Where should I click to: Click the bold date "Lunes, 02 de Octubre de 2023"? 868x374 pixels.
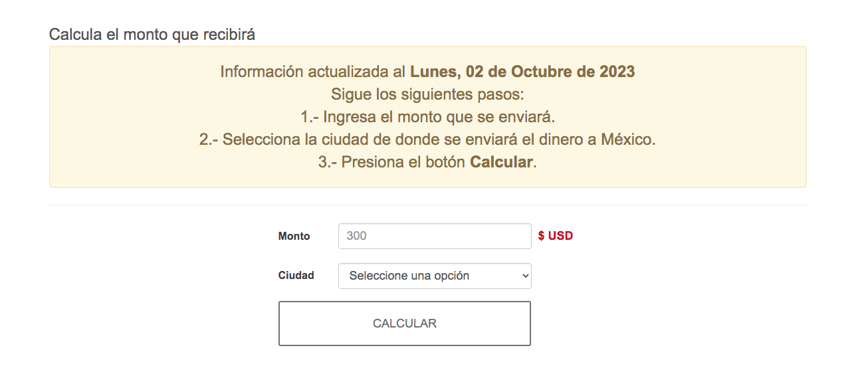(x=522, y=72)
